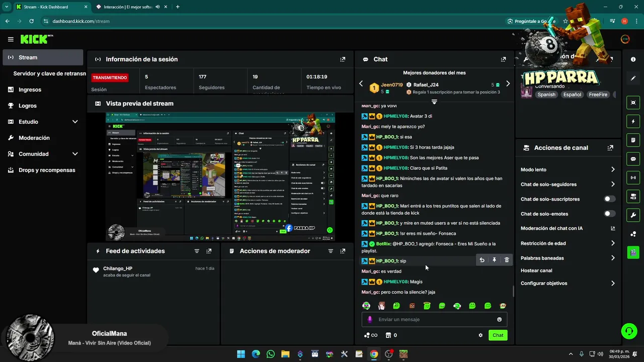Click the purple microphone icon in chat input
The image size is (644, 362).
click(x=370, y=319)
